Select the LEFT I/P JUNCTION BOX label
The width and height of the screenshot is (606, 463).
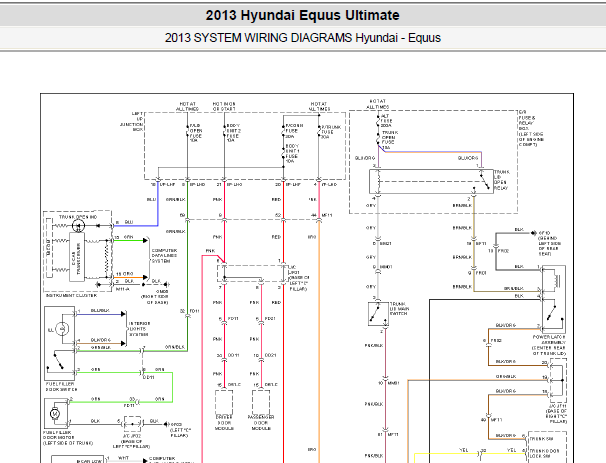(132, 122)
